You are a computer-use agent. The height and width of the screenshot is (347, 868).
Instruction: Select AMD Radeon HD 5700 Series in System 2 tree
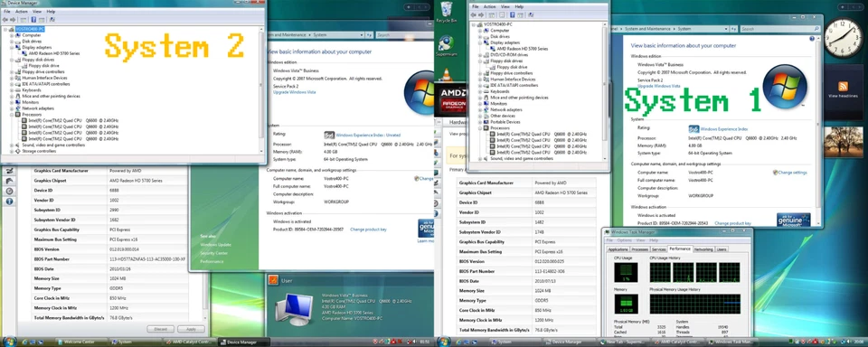53,53
